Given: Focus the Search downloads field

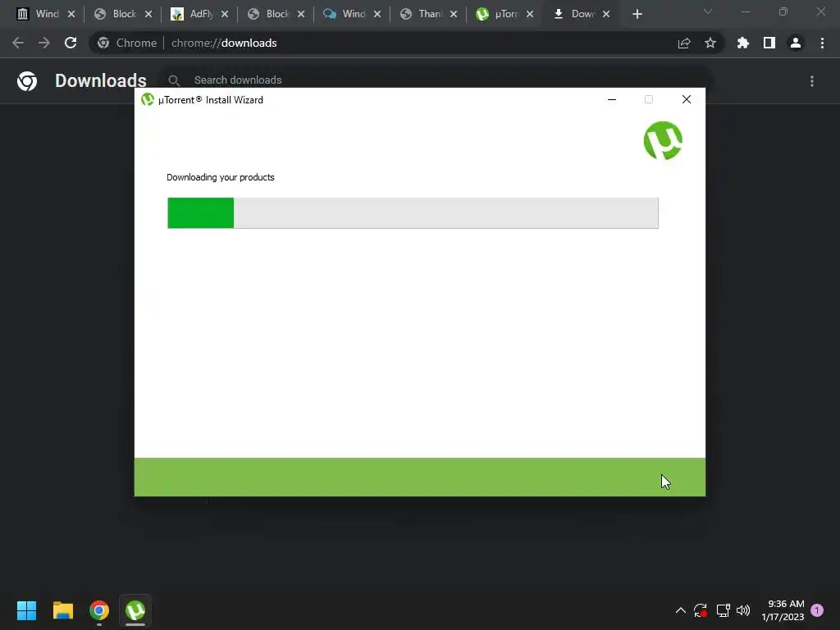Looking at the screenshot, I should tap(436, 80).
